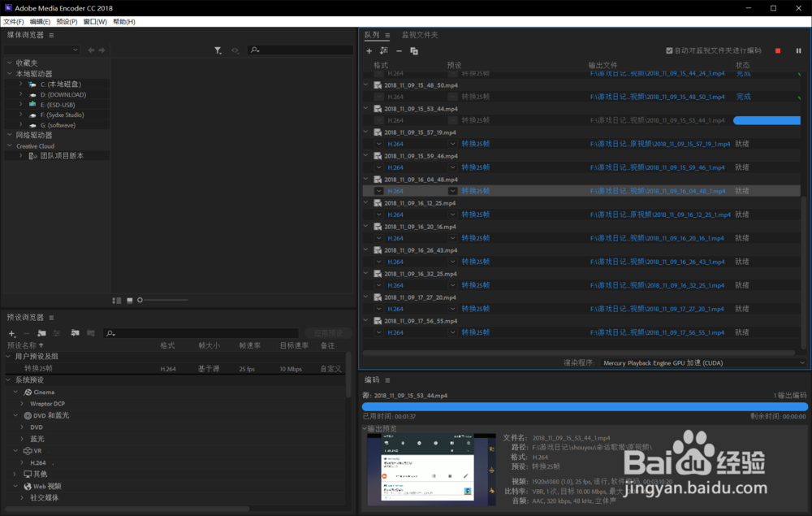Open format dropdown for 2018_11_09_16_12_25 output
The width and height of the screenshot is (812, 516).
[x=379, y=215]
